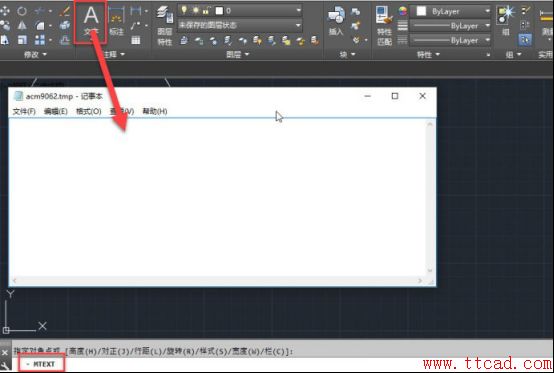Select the Rectangular Array tool icon

click(x=40, y=40)
